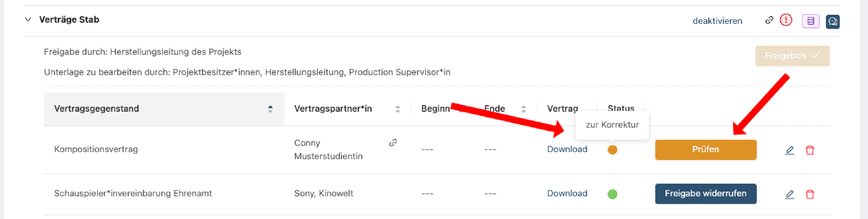Click the orange status dot

612,149
